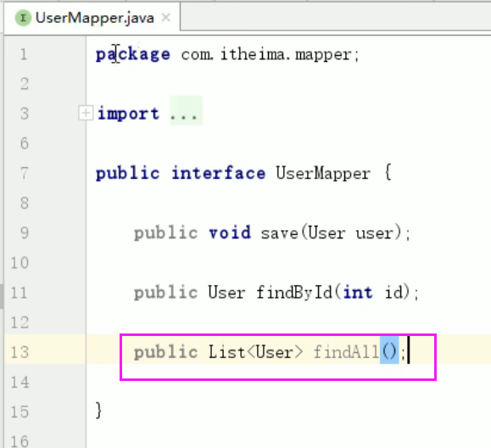Image resolution: width=491 pixels, height=448 pixels.
Task: Click the void keyword on line 9
Action: (230, 232)
